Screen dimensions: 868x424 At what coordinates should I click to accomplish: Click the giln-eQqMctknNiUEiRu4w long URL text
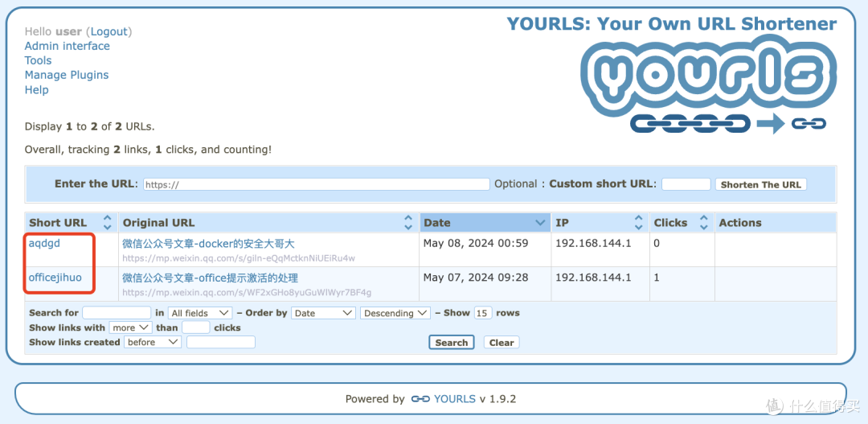click(239, 258)
